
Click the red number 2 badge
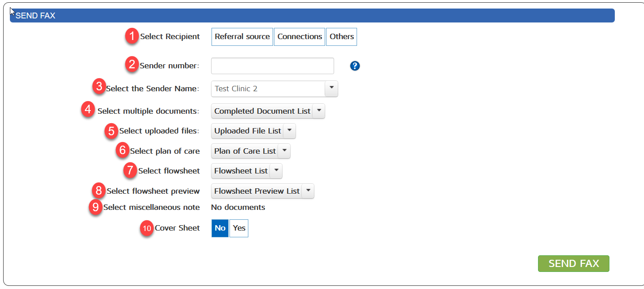click(x=132, y=65)
